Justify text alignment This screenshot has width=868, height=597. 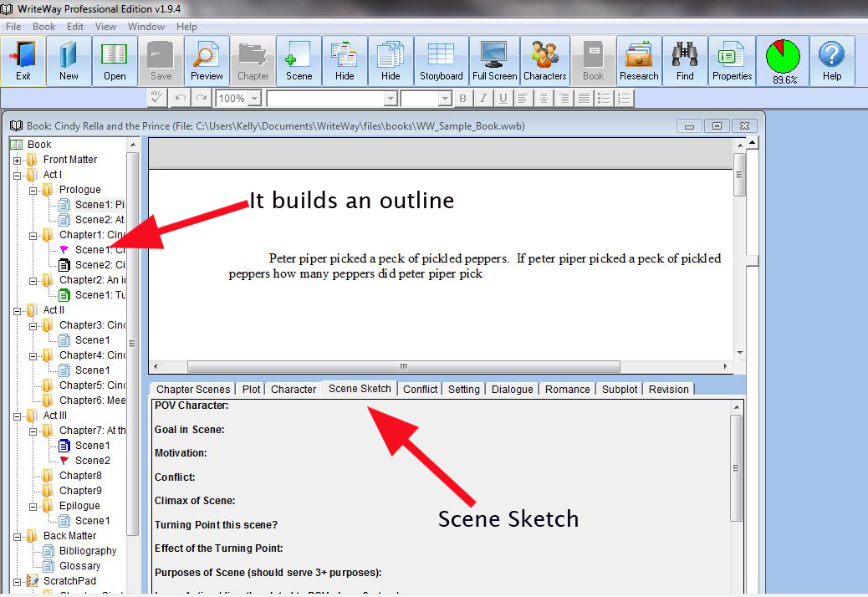(584, 99)
